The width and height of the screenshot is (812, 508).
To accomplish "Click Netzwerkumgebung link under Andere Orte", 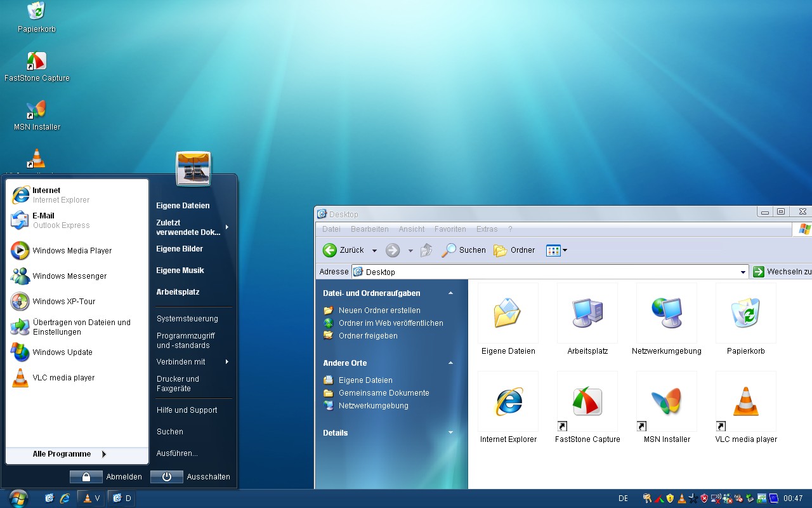I will [x=373, y=406].
